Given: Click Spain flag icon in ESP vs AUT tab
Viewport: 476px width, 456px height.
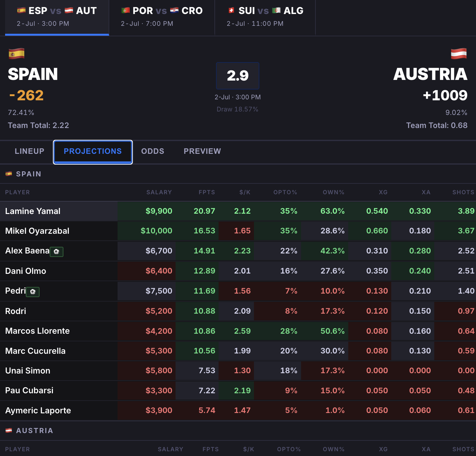Looking at the screenshot, I should tap(21, 11).
